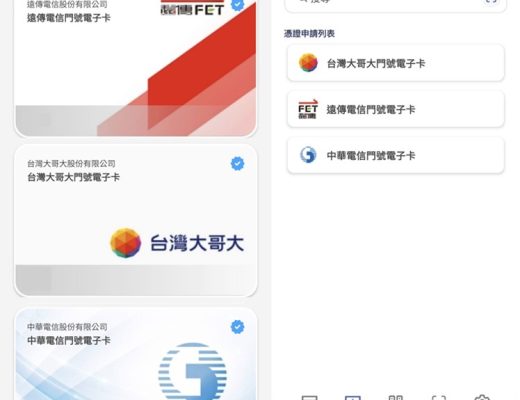Tap the settings gear icon in bottom bar
The width and height of the screenshot is (520, 400).
tap(482, 397)
